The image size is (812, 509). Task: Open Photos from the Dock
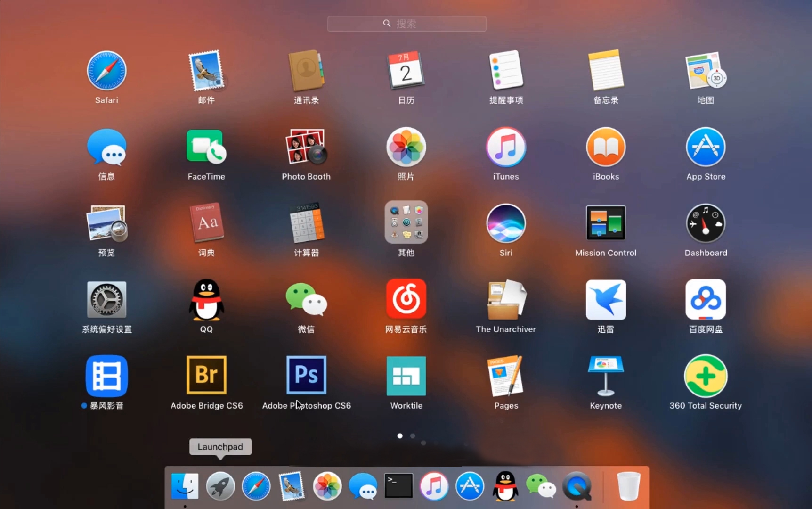pyautogui.click(x=327, y=486)
